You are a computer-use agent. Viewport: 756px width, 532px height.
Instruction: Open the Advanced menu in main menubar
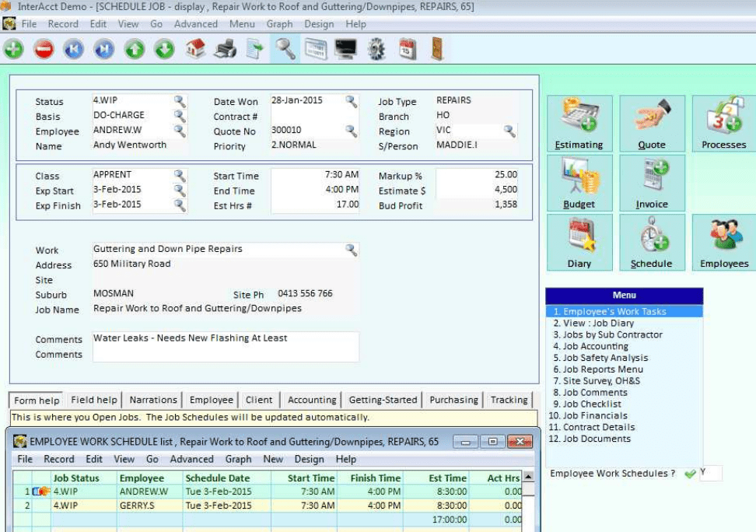(x=196, y=23)
